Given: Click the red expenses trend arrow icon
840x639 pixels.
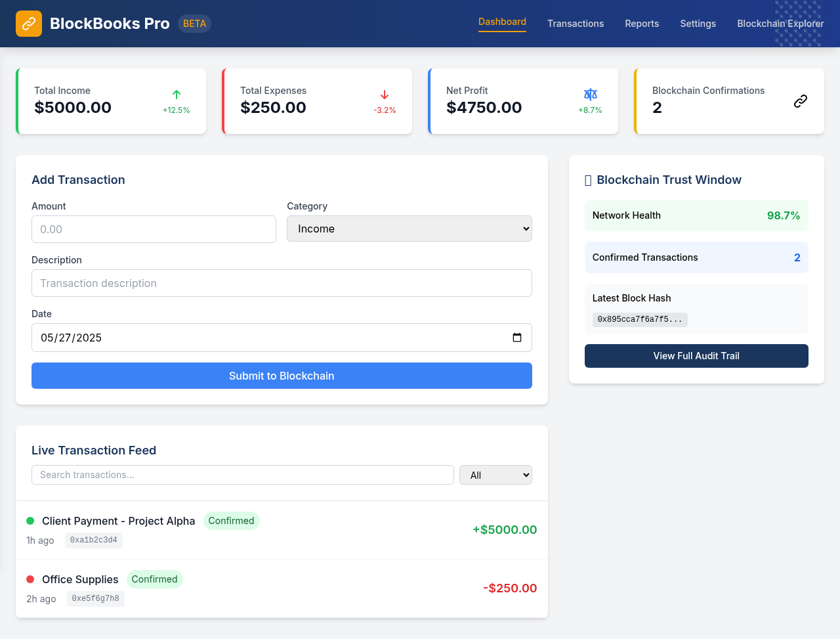Looking at the screenshot, I should click(385, 95).
